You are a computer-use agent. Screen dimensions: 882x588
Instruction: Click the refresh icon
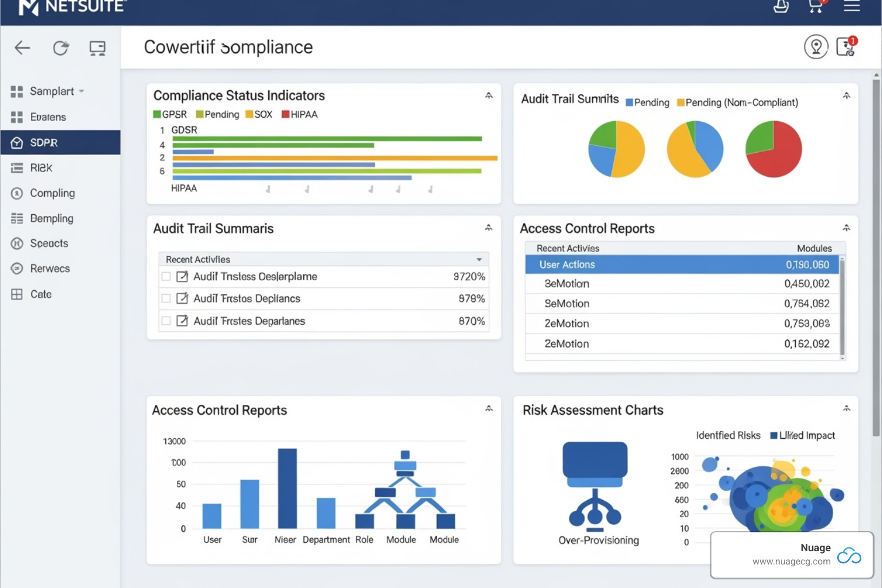point(60,48)
